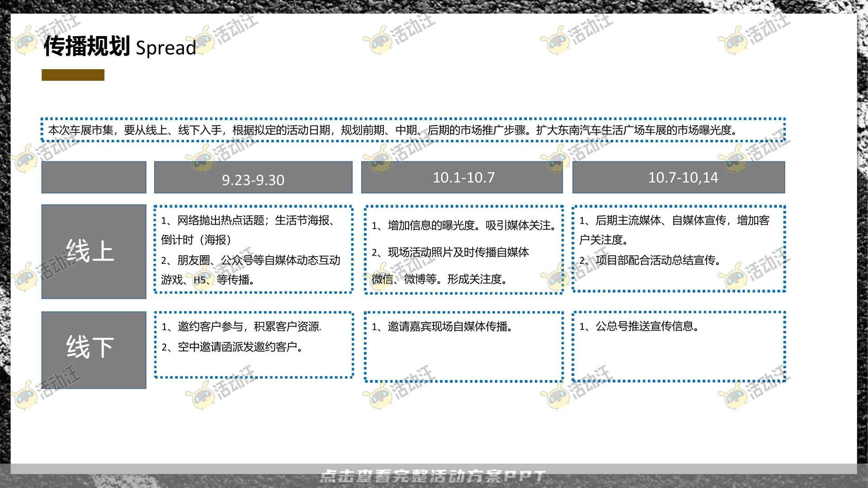Select the 9.23-9.30 date header
Screen dimensions: 868x488
253,178
